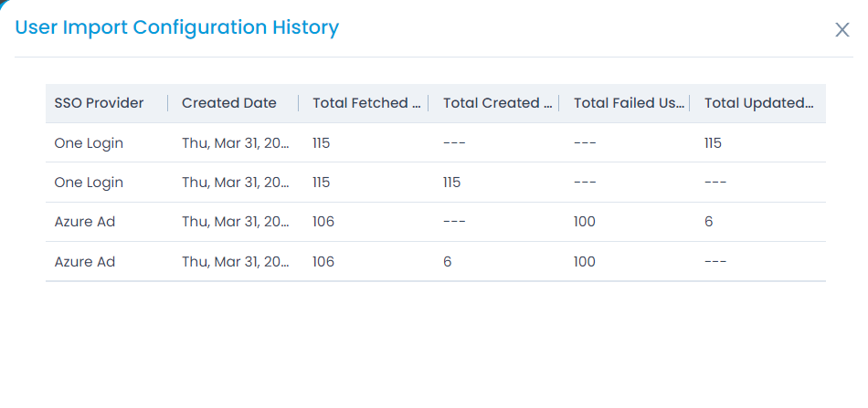Image resolution: width=868 pixels, height=408 pixels.
Task: Sort by SSO Provider column header
Action: pos(99,103)
